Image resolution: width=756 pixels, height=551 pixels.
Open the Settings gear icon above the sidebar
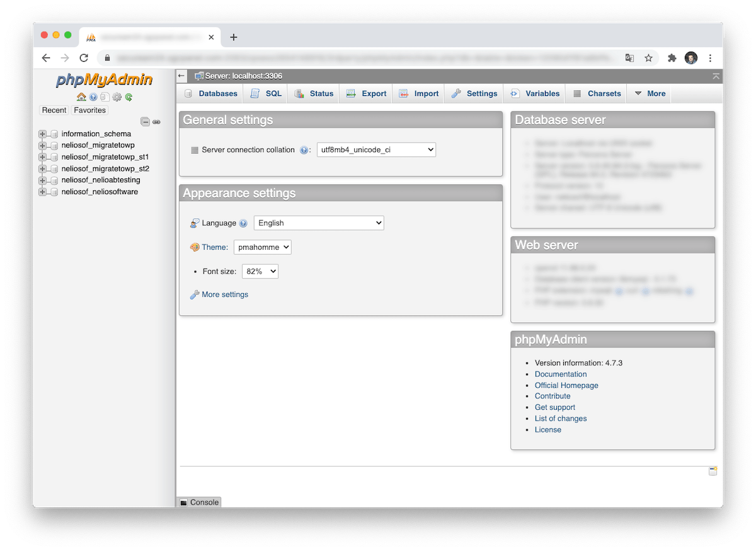point(117,96)
